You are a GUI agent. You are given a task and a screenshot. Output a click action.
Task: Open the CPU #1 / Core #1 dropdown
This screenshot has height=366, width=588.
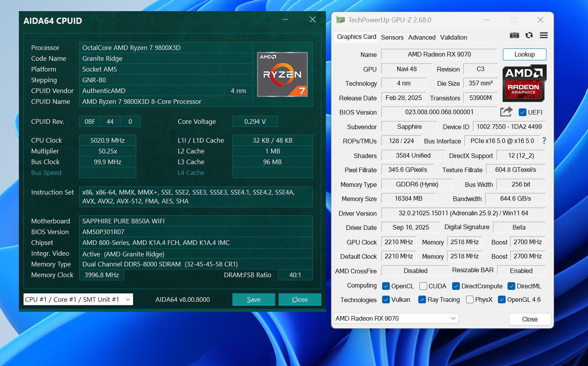click(x=78, y=299)
